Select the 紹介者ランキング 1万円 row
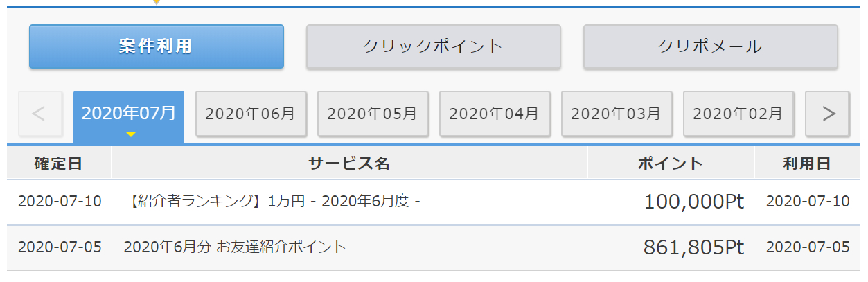The image size is (868, 282). tap(275, 202)
